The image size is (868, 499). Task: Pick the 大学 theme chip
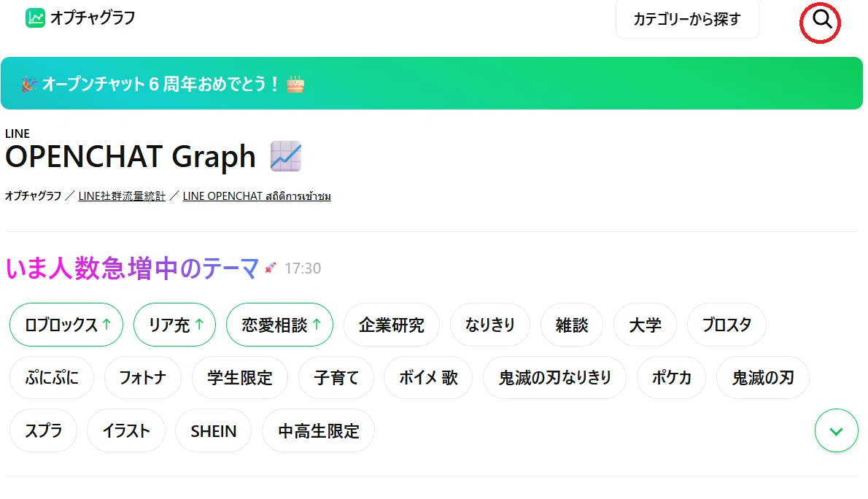pyautogui.click(x=645, y=325)
